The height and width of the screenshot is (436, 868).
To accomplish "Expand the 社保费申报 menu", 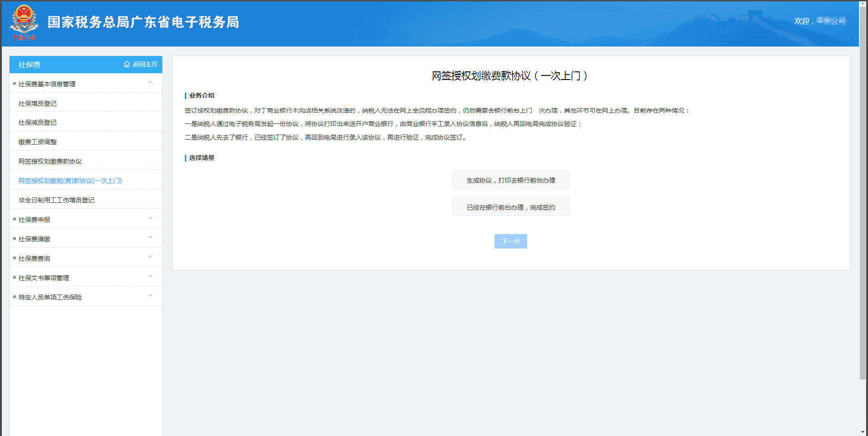I will click(151, 219).
